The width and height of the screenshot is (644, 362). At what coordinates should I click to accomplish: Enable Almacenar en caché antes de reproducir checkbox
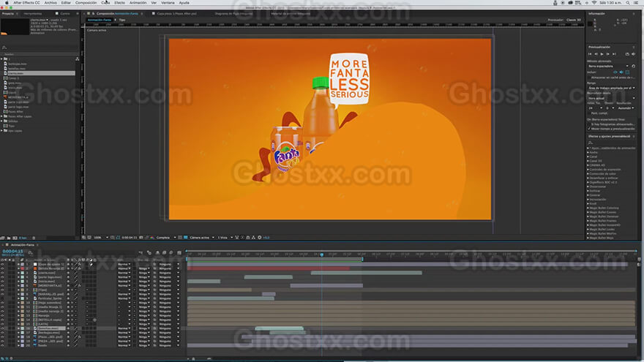589,78
